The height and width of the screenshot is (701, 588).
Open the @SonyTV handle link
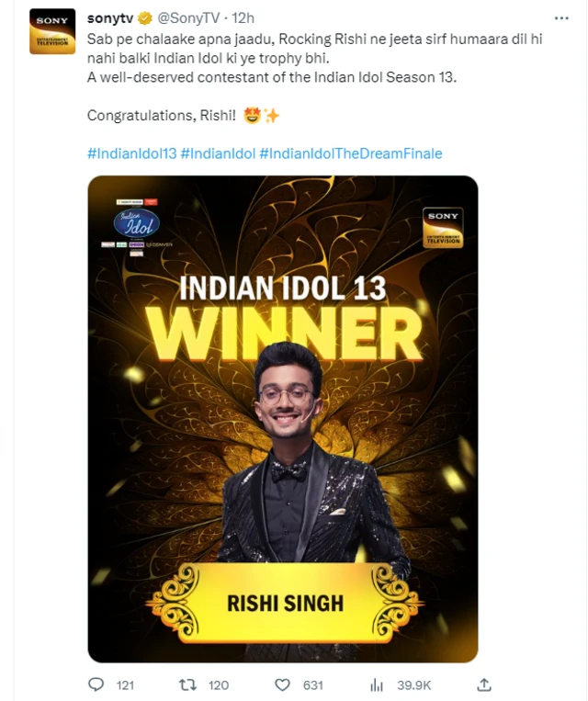[188, 18]
